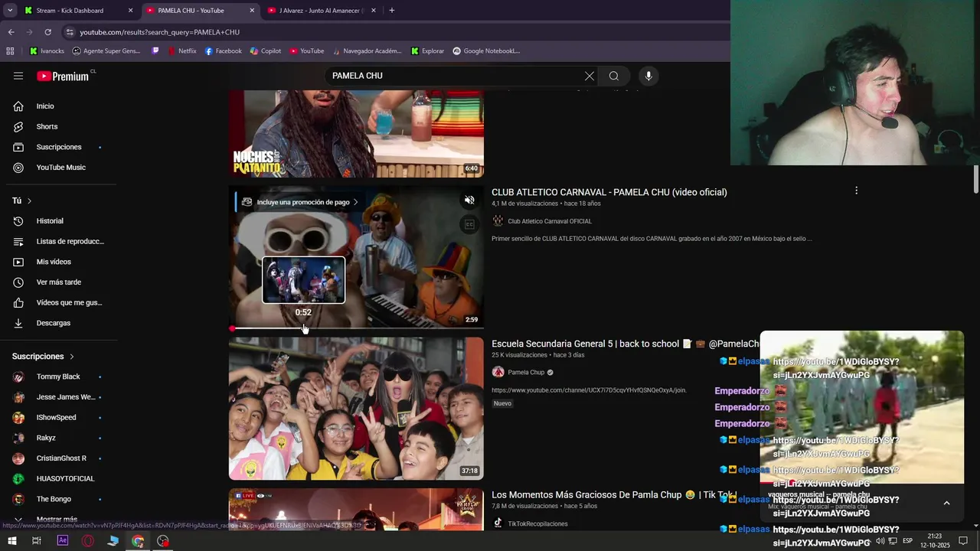Open options menu for Club Atletico Carnaval video

(x=856, y=191)
